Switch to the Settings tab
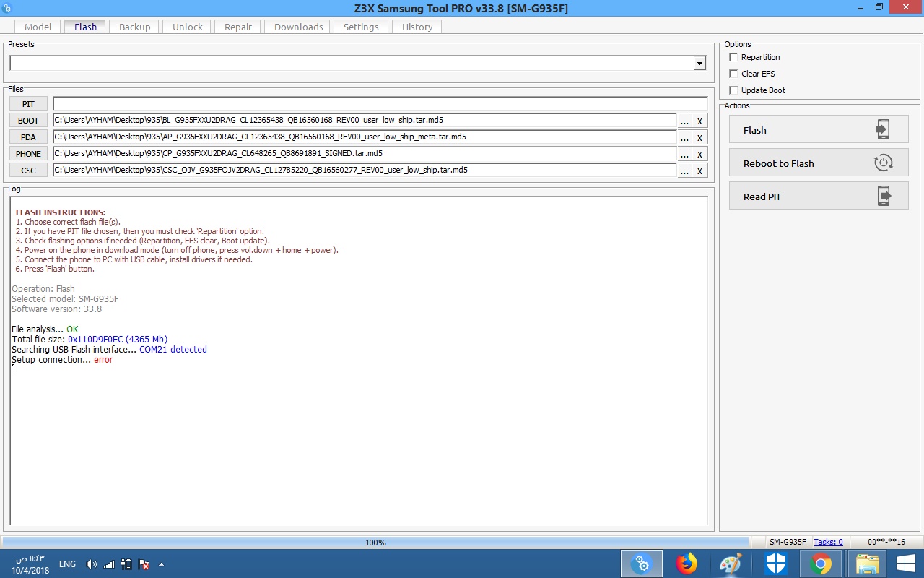This screenshot has height=578, width=924. click(x=361, y=27)
